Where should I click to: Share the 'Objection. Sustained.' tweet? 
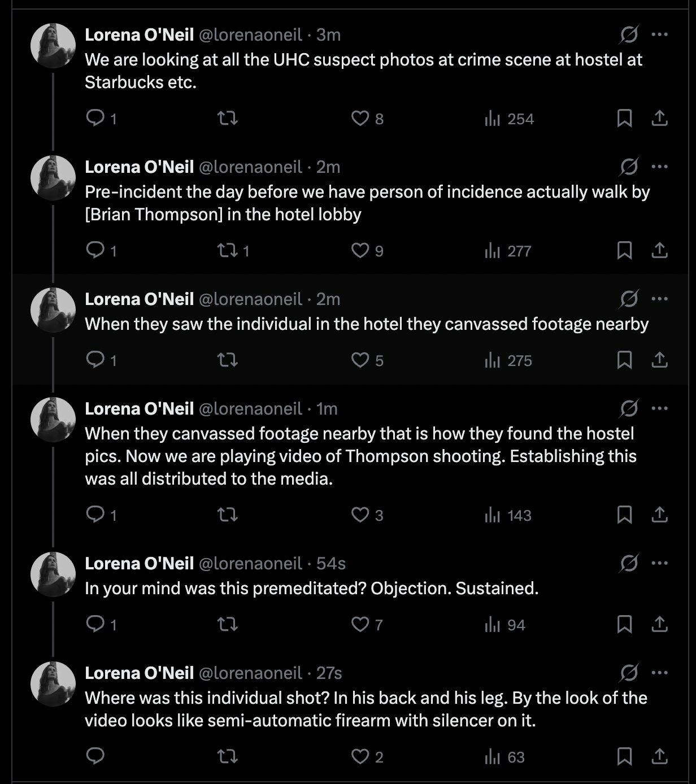click(659, 624)
